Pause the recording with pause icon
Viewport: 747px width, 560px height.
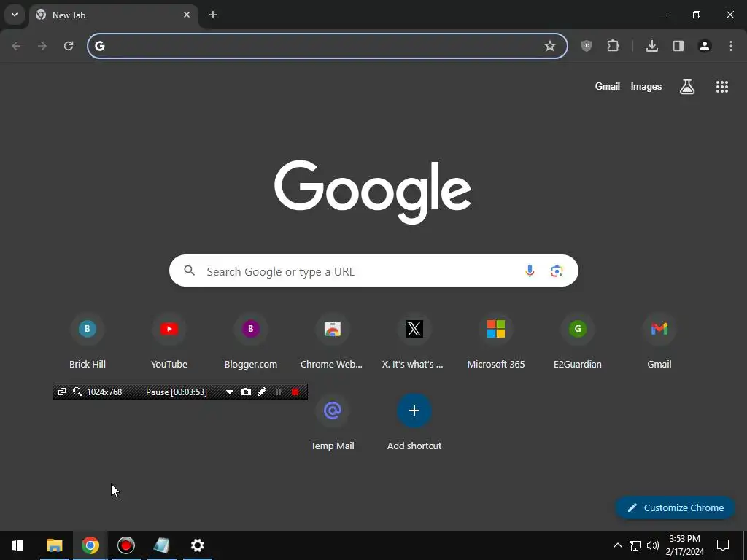click(x=278, y=392)
